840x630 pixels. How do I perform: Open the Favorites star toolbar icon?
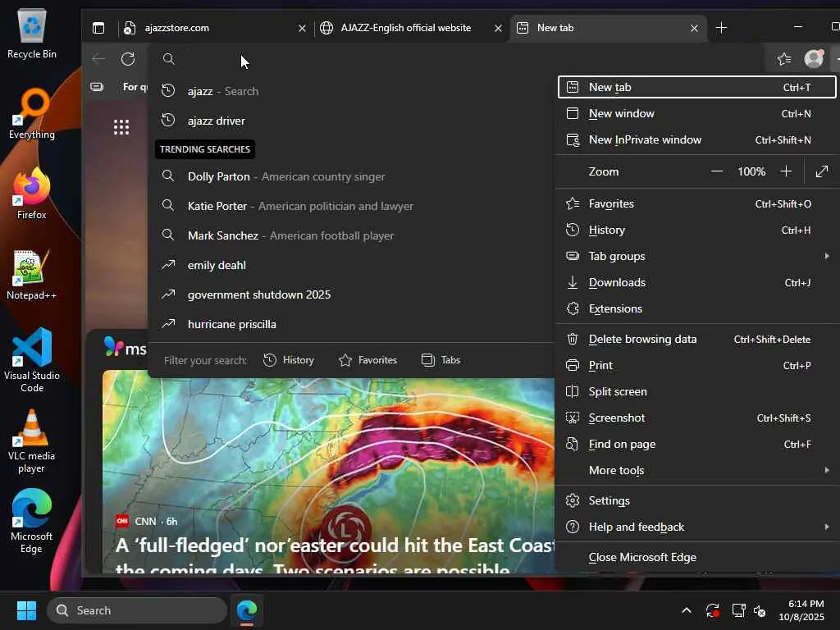click(784, 58)
